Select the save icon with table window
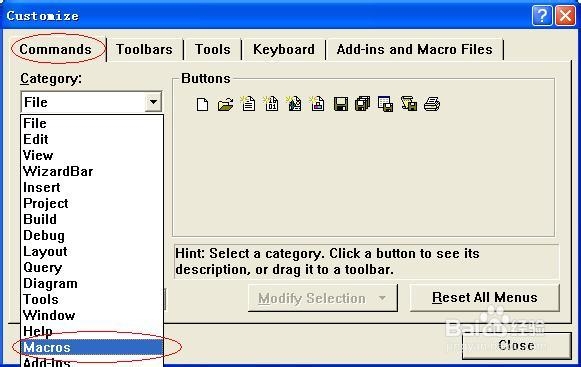 [x=386, y=104]
